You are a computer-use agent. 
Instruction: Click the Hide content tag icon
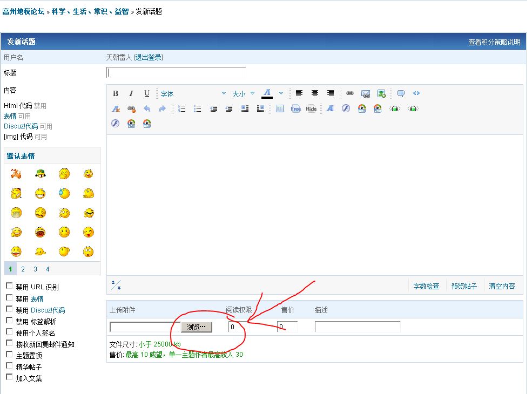click(311, 108)
